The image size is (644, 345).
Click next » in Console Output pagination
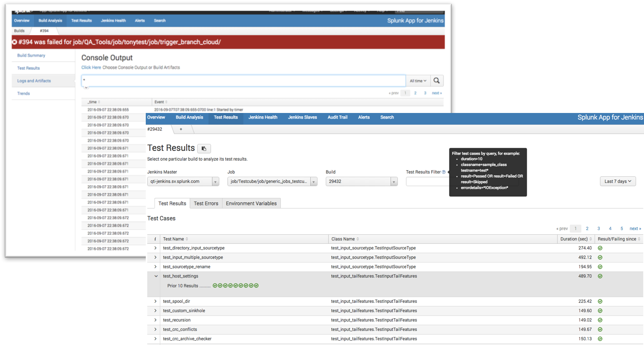click(x=437, y=93)
